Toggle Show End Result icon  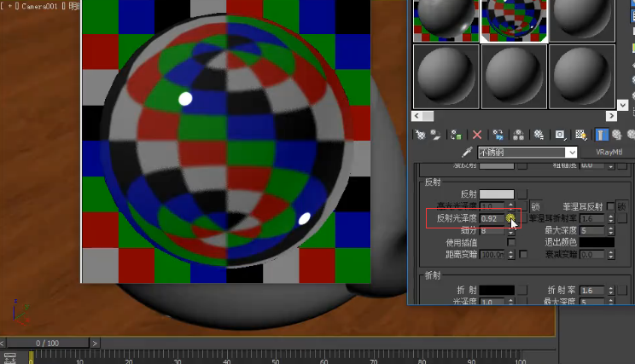tap(601, 135)
